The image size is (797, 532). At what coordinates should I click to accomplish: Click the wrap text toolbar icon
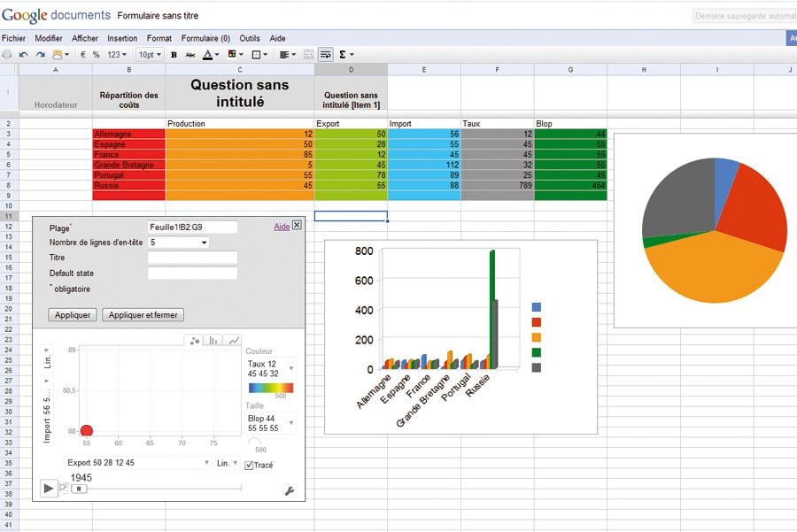(x=326, y=55)
